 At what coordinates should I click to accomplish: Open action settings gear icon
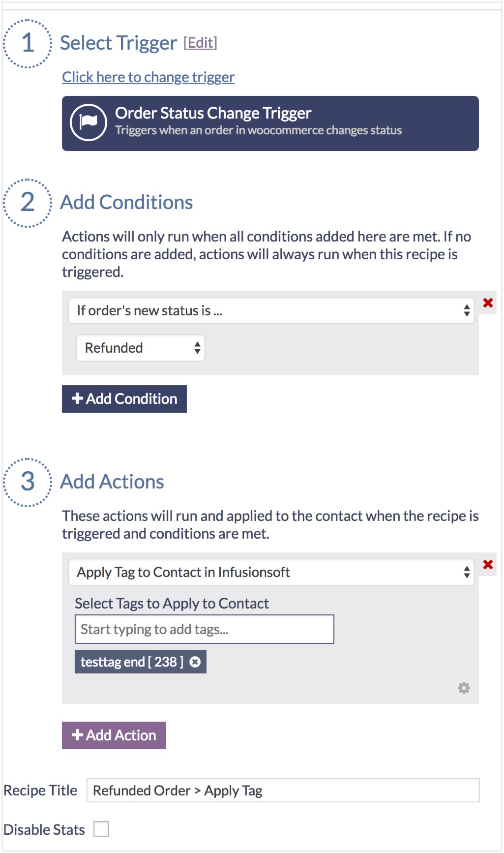[x=464, y=688]
